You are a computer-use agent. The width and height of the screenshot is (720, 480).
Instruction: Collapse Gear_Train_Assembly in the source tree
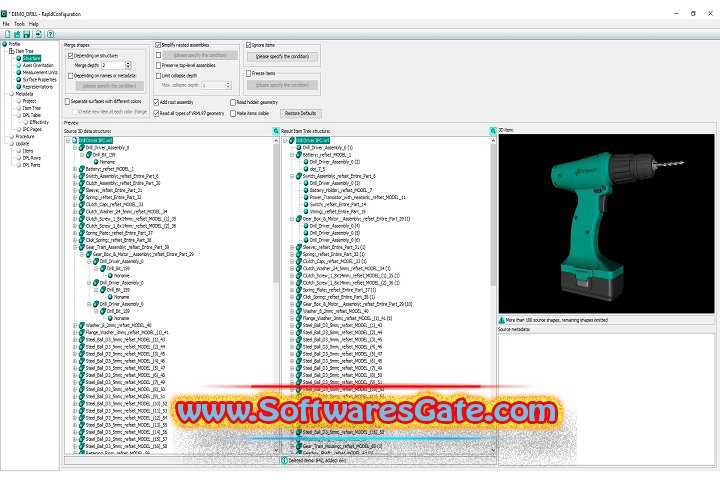(x=75, y=247)
